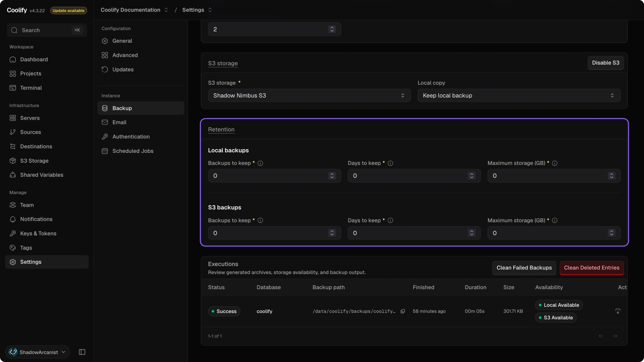Open the Email instance settings
The height and width of the screenshot is (362, 644).
click(x=141, y=122)
